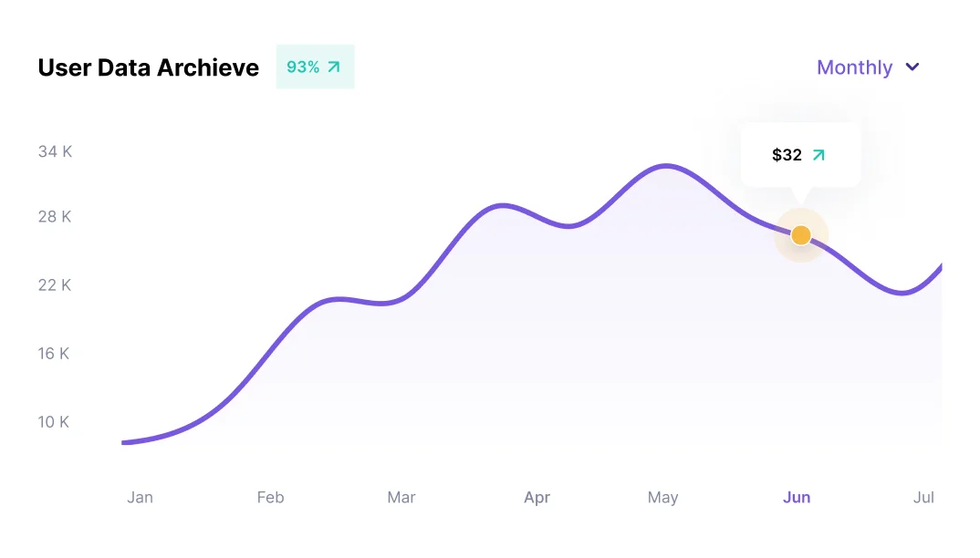This screenshot has width=980, height=558.
Task: Click the User Data Archieve title
Action: (x=149, y=67)
